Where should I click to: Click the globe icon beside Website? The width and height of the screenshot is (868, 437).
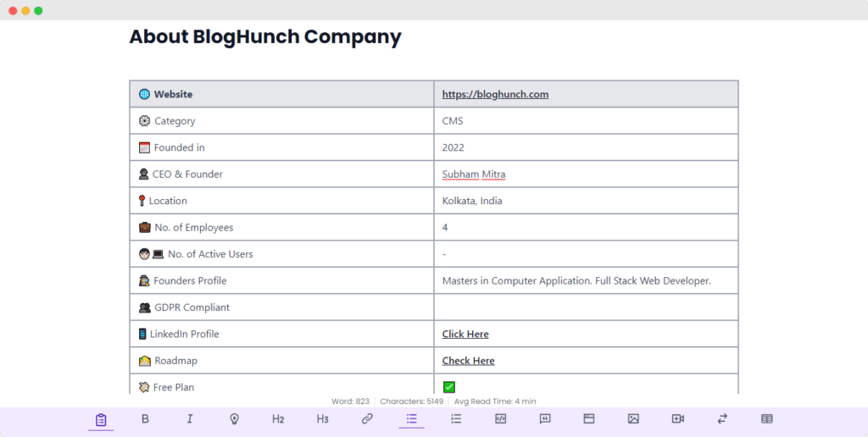[x=144, y=94]
